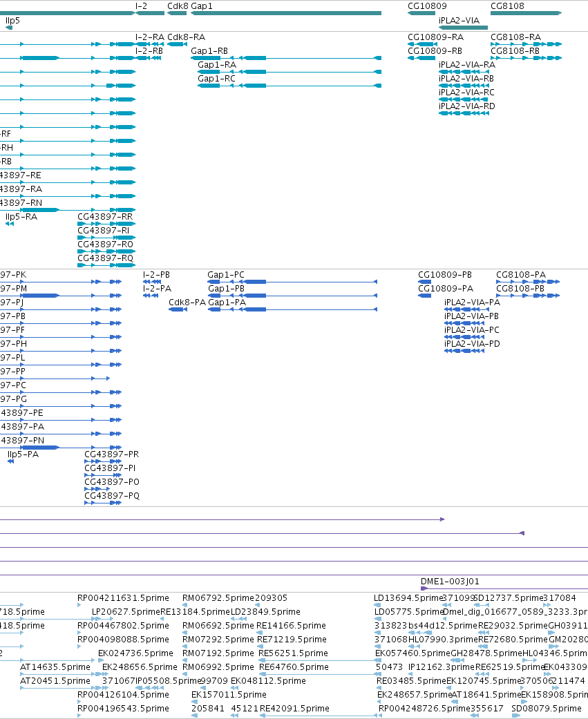588x719 pixels.
Task: Click protein CG43897-PI
Action: (x=110, y=468)
